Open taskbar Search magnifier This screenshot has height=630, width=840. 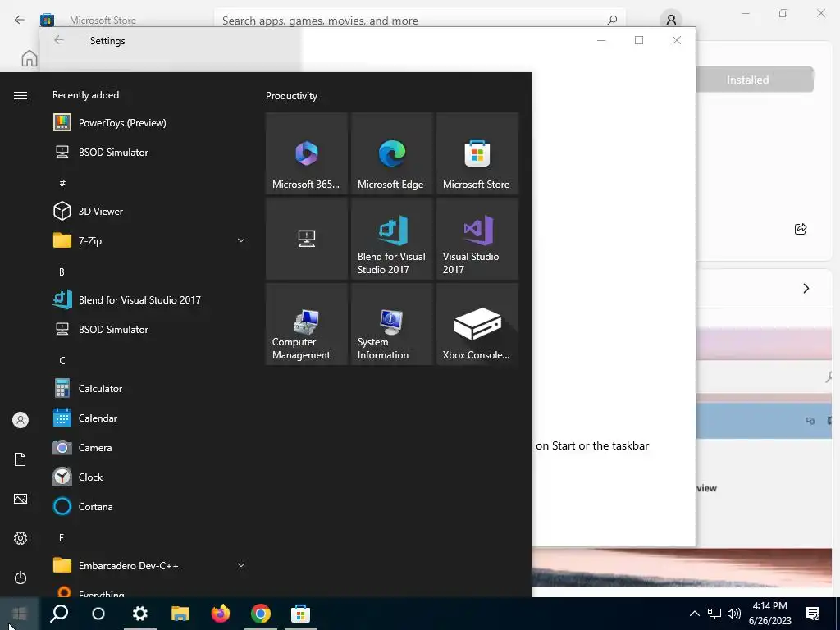tap(59, 614)
